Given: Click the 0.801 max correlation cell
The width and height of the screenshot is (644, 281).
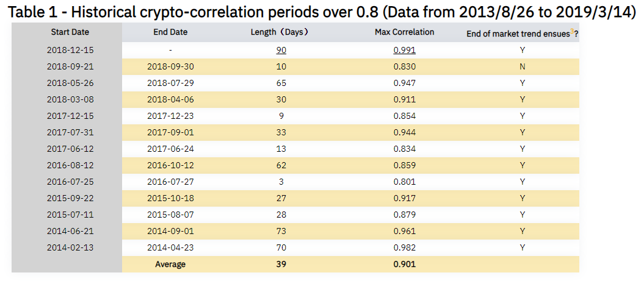Looking at the screenshot, I should click(404, 182).
